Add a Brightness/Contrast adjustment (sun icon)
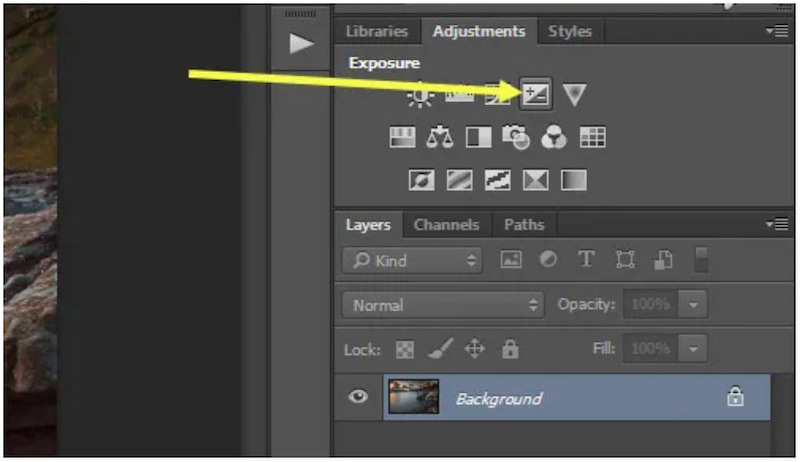 [x=420, y=95]
